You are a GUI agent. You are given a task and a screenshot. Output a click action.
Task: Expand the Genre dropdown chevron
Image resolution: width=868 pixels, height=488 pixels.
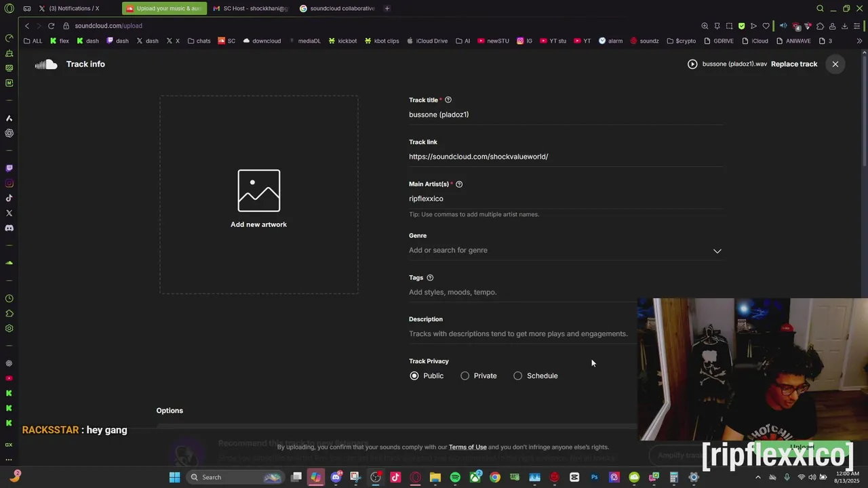[x=717, y=251]
